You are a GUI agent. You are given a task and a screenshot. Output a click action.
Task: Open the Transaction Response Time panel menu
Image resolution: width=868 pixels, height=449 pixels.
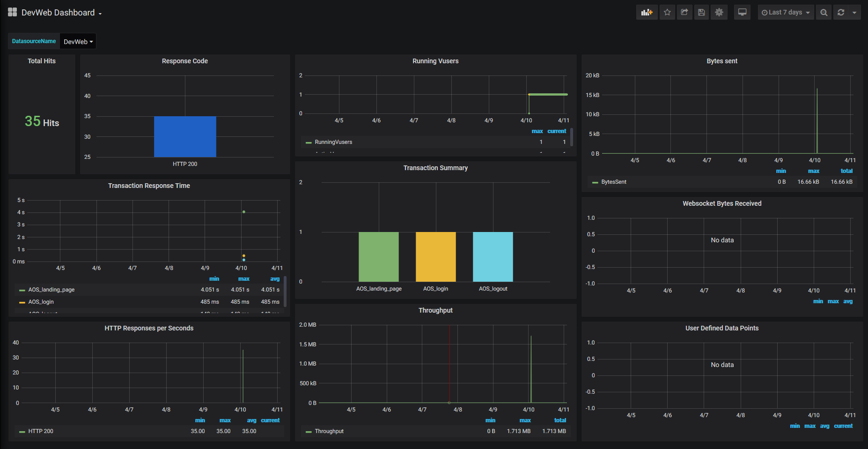[149, 186]
